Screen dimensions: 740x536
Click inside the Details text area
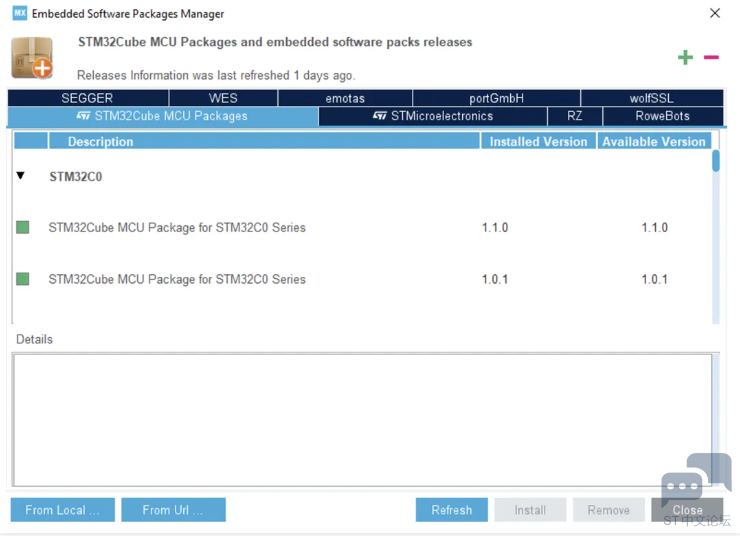(362, 420)
